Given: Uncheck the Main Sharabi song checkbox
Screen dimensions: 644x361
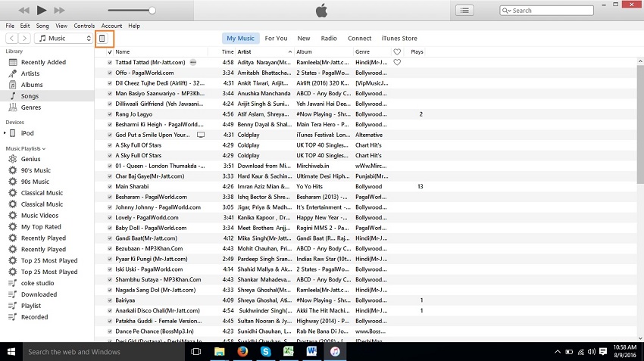Looking at the screenshot, I should [110, 186].
